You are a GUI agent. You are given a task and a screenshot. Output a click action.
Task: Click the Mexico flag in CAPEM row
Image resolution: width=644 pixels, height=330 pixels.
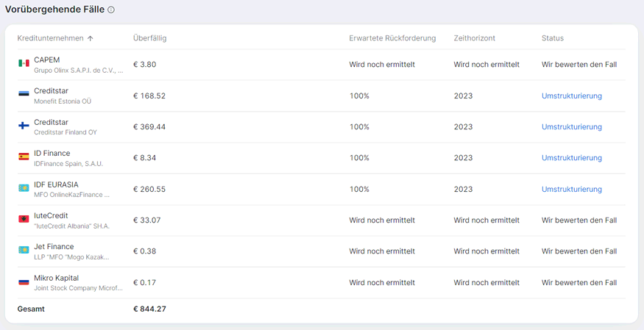tap(24, 63)
